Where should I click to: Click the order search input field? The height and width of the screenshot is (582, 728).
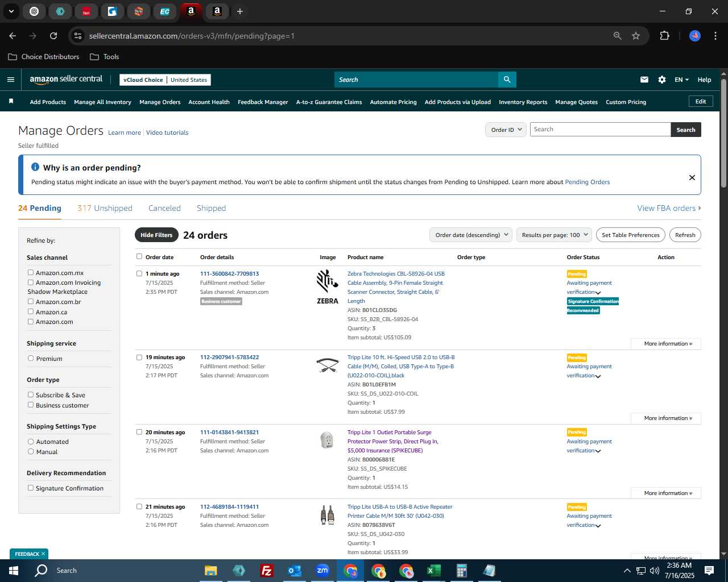[600, 130]
